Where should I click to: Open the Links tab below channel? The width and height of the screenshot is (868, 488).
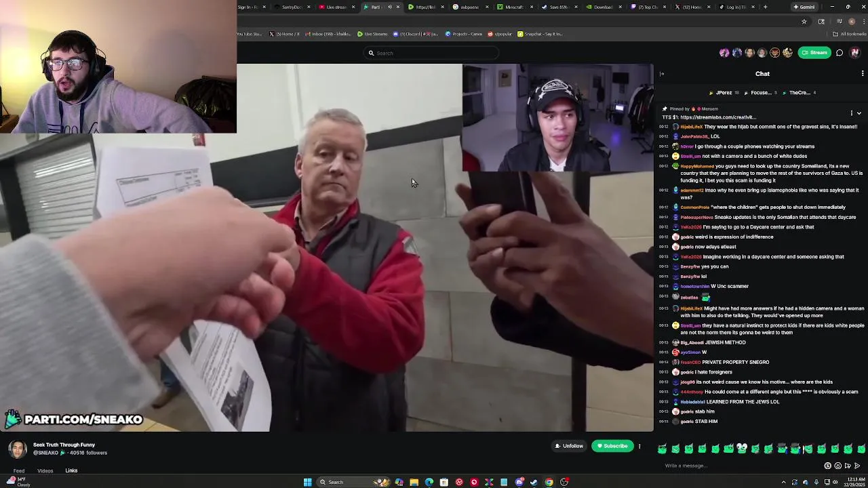pos(71,470)
